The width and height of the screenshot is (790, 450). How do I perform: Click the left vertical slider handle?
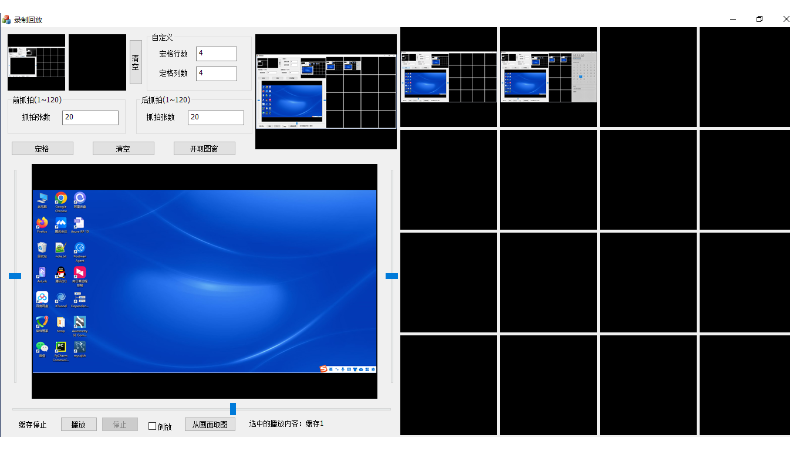pos(15,276)
